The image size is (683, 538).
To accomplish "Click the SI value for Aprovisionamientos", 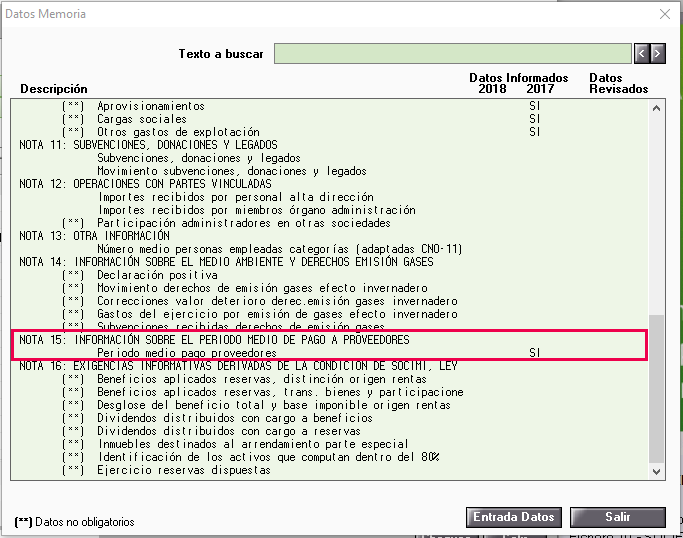I will [534, 106].
